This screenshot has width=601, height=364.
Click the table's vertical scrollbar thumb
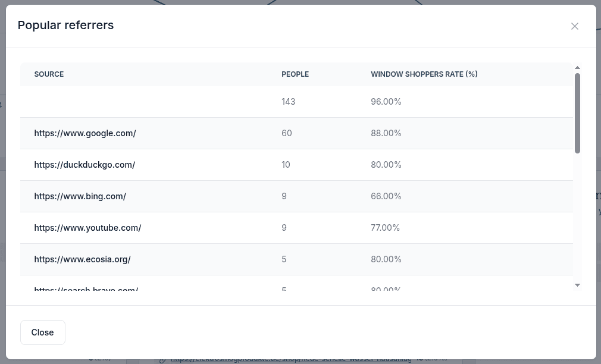[577, 113]
